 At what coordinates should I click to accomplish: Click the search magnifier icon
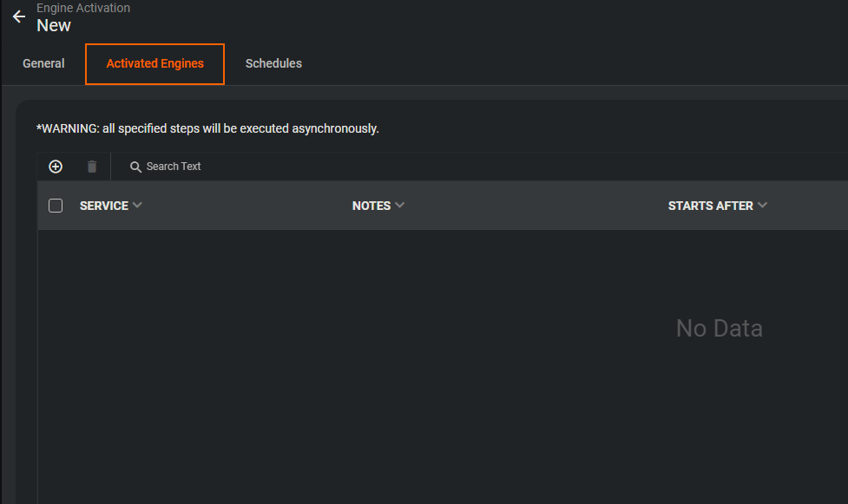[x=135, y=167]
